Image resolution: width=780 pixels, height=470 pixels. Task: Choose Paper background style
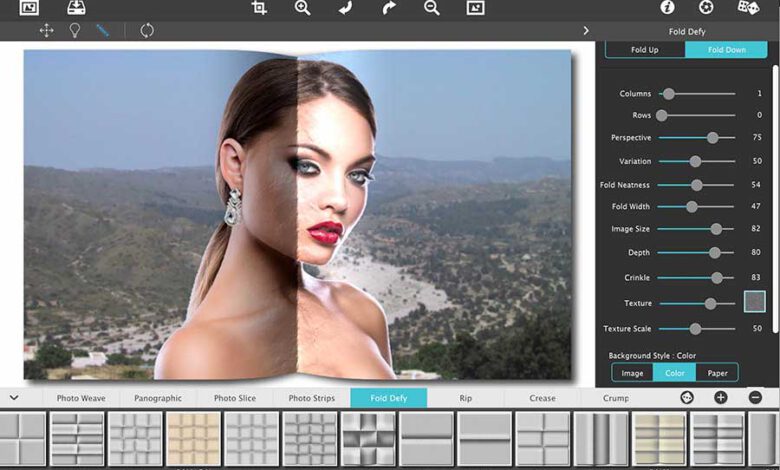click(x=717, y=373)
